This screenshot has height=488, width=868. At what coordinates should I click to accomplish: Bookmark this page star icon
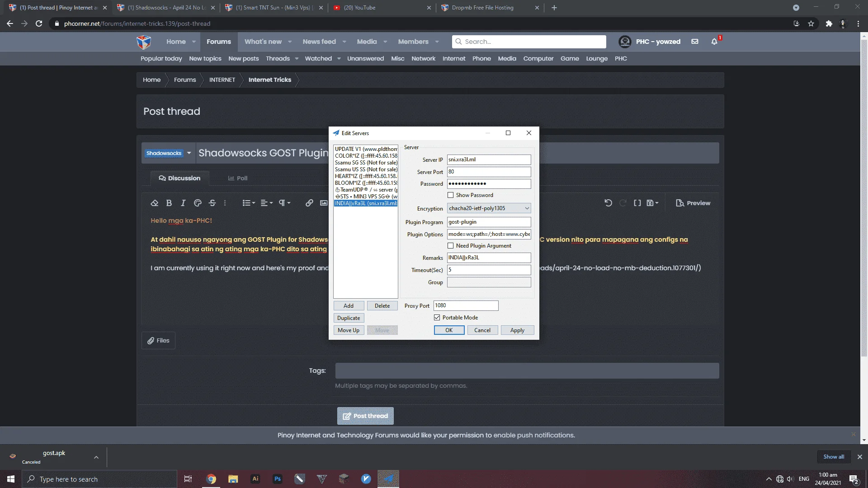[x=811, y=23]
